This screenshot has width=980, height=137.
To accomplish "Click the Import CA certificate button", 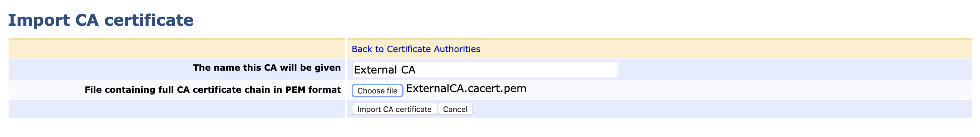I will click(x=394, y=109).
